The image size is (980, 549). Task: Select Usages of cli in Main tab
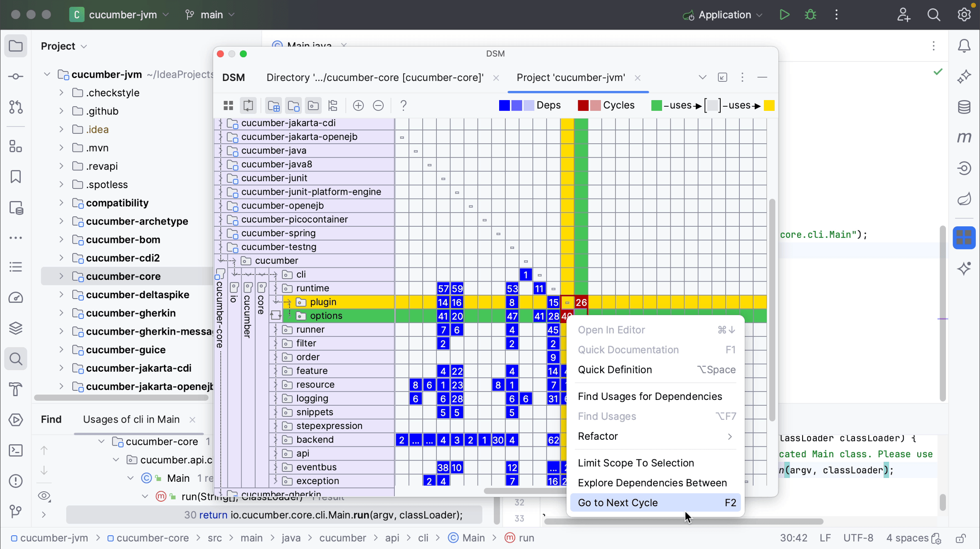[x=131, y=419]
